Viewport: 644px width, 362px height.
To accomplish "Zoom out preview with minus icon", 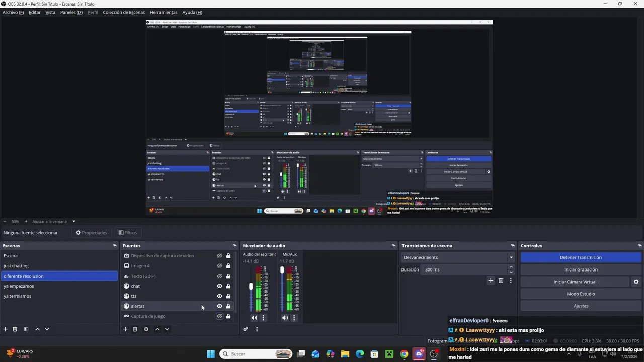I will pyautogui.click(x=5, y=221).
